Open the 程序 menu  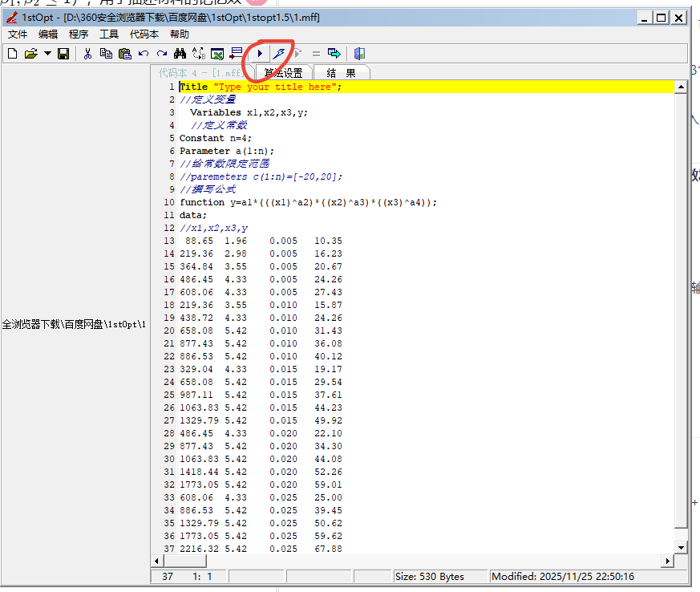pyautogui.click(x=78, y=34)
